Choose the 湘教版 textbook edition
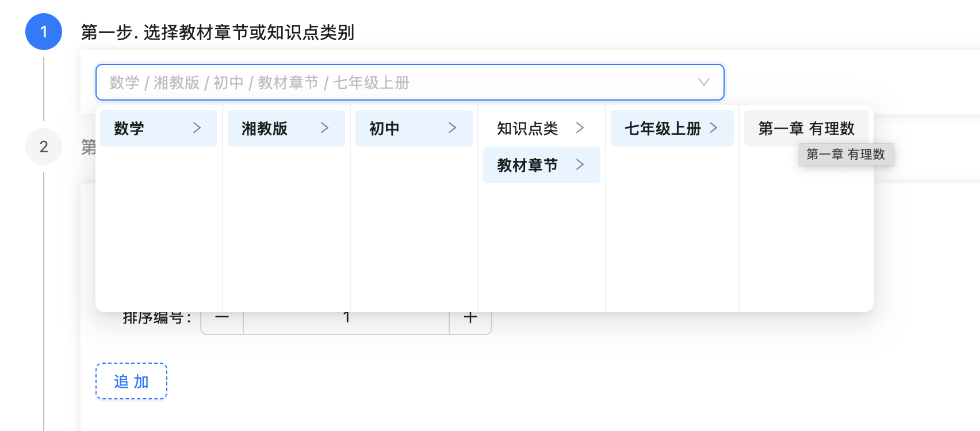This screenshot has width=980, height=431. tap(265, 128)
